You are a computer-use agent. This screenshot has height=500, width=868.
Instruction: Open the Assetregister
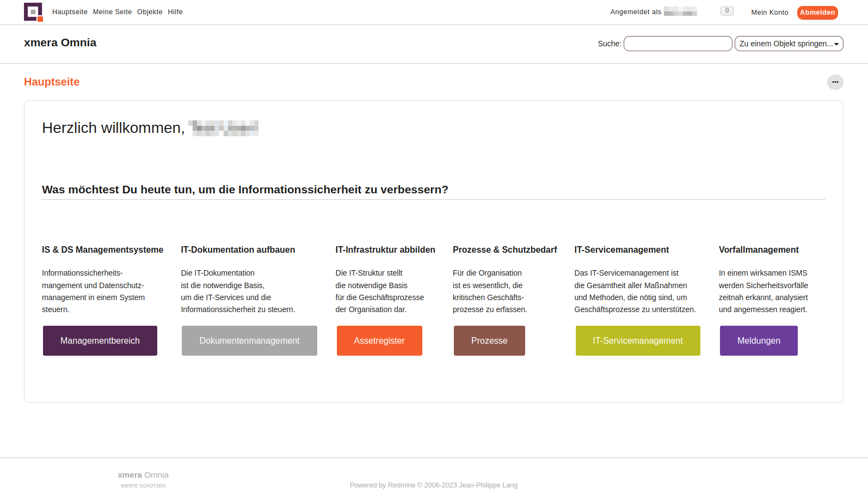coord(379,341)
